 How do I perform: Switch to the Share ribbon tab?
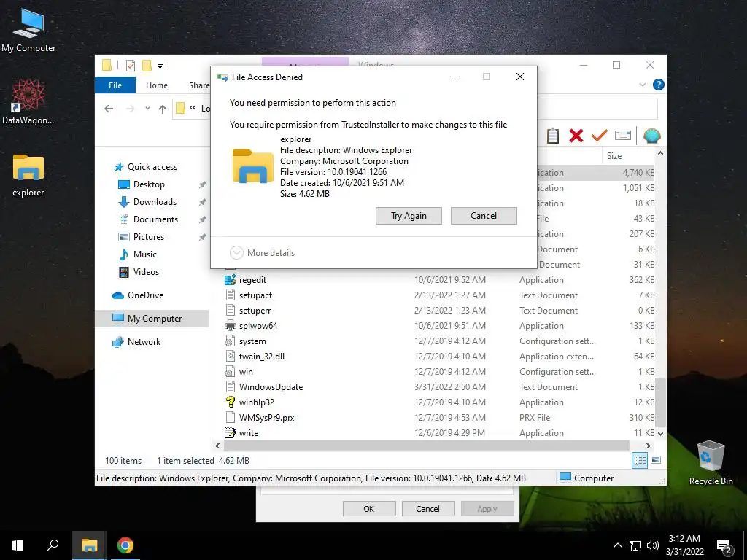point(198,85)
